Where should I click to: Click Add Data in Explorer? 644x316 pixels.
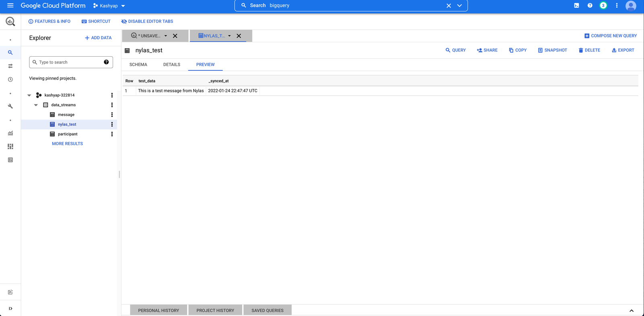pos(98,38)
